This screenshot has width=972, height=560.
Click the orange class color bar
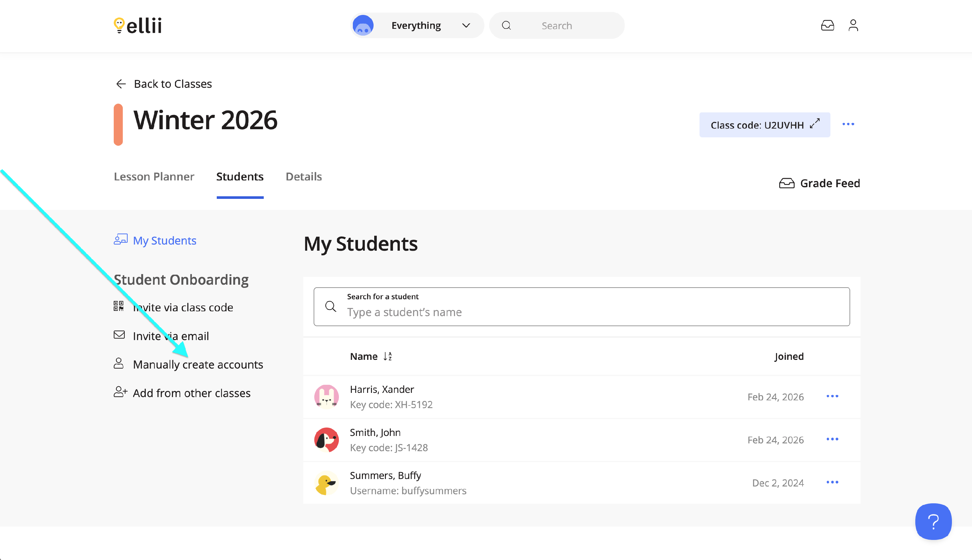click(x=118, y=124)
